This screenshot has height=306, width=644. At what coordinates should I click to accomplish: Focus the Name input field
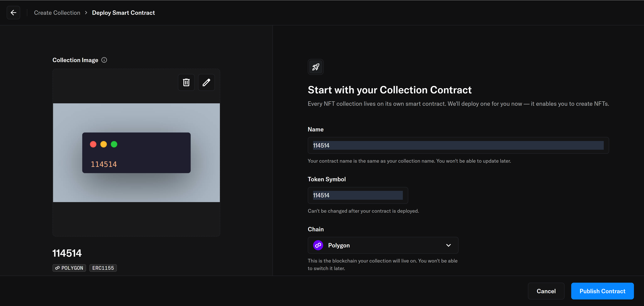[x=458, y=145]
